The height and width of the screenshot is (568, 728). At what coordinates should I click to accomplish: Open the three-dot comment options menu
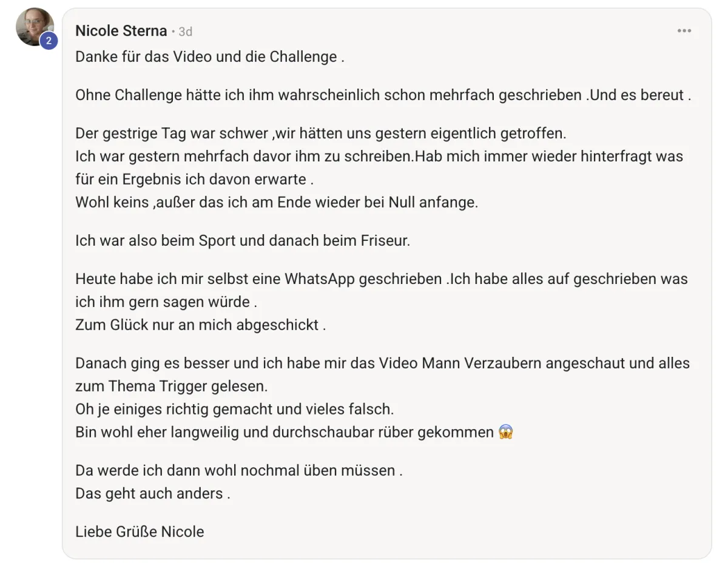coord(684,31)
